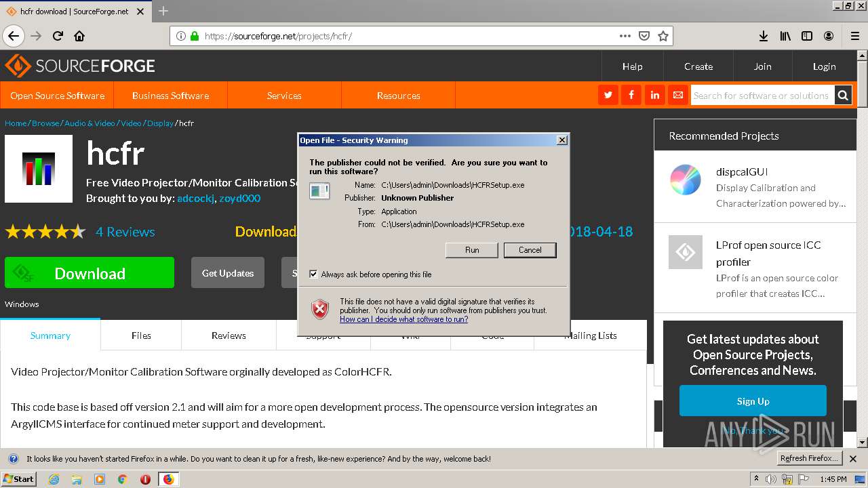The image size is (868, 488).
Task: Open a new tab with plus button
Action: tap(163, 11)
